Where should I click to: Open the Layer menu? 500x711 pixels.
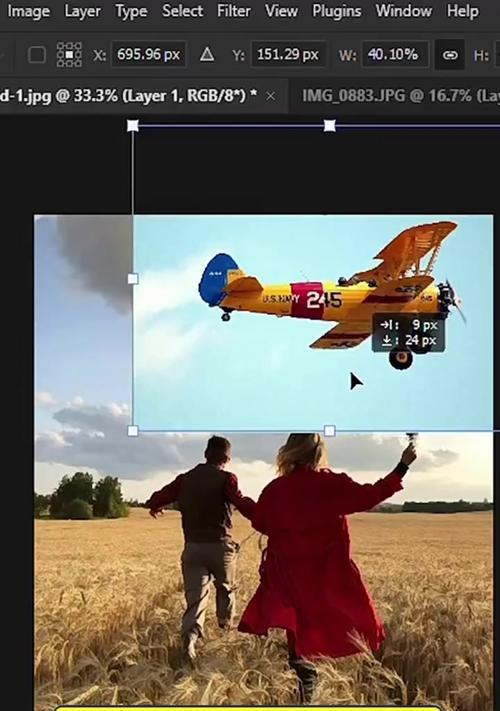[83, 11]
